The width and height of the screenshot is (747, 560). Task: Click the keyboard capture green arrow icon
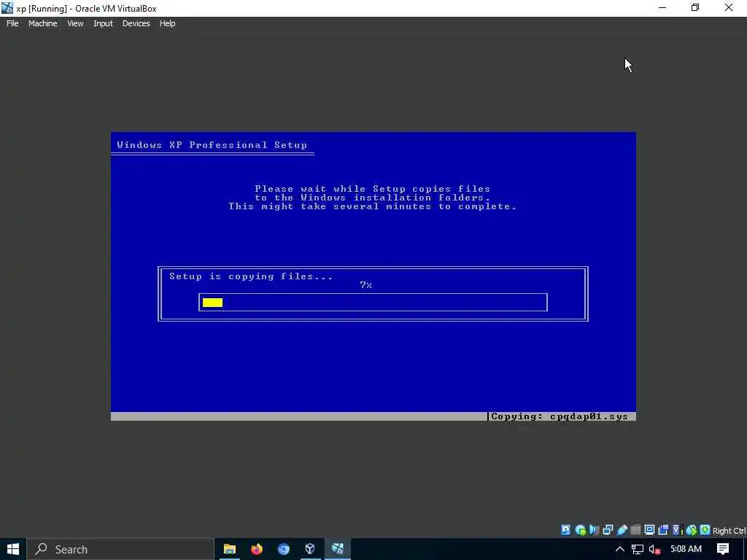705,530
